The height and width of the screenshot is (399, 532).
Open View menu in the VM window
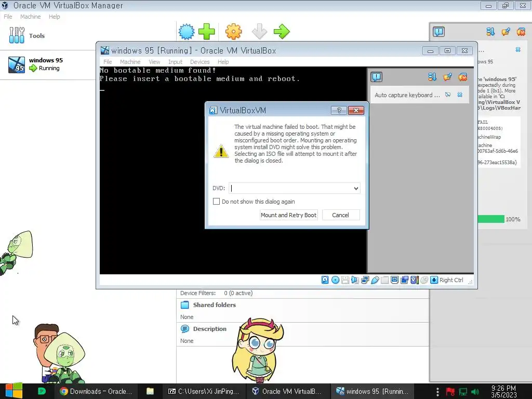[x=154, y=62]
